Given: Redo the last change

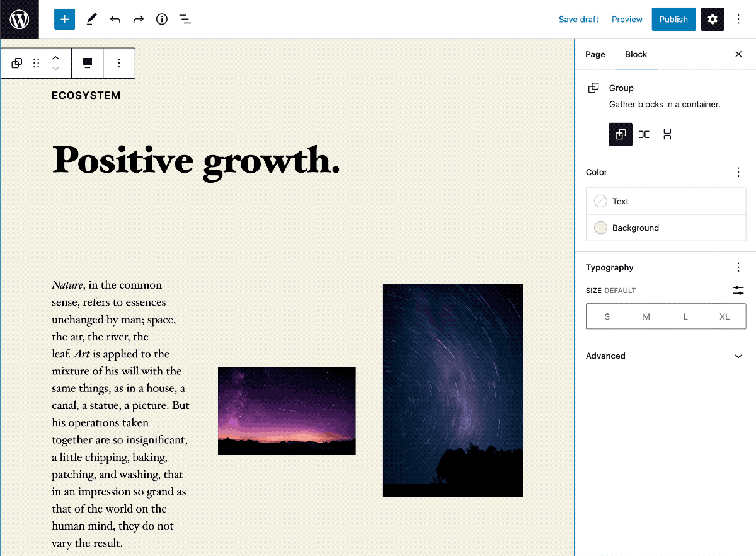Looking at the screenshot, I should tap(139, 20).
